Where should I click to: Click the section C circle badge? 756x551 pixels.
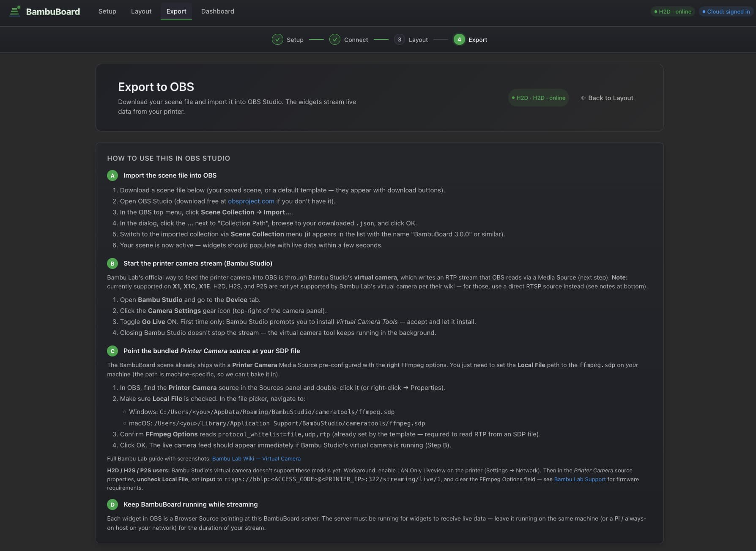112,351
